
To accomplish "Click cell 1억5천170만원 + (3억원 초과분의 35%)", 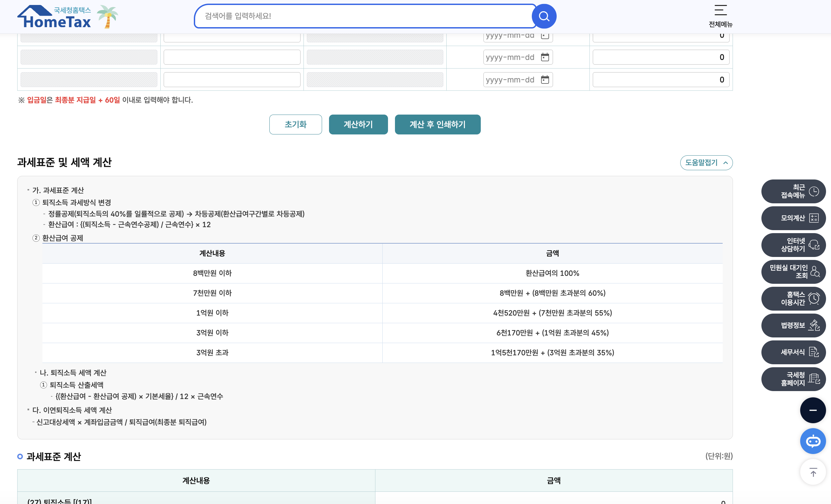I will click(x=552, y=353).
